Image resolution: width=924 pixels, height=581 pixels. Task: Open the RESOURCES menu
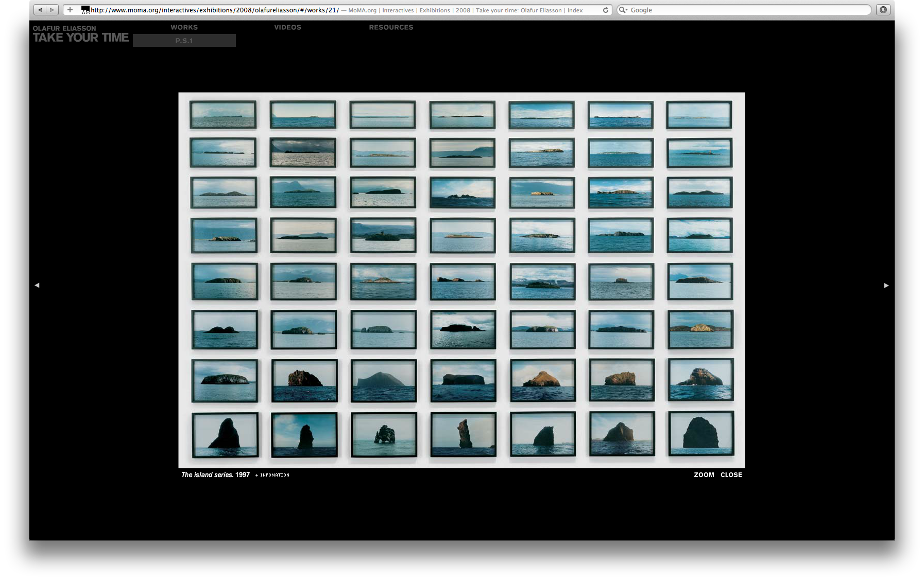click(391, 27)
